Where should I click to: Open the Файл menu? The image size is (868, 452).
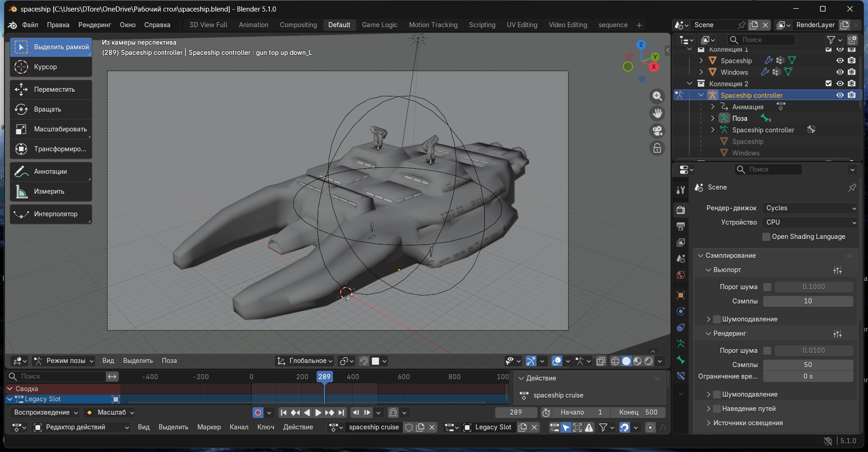coord(30,25)
